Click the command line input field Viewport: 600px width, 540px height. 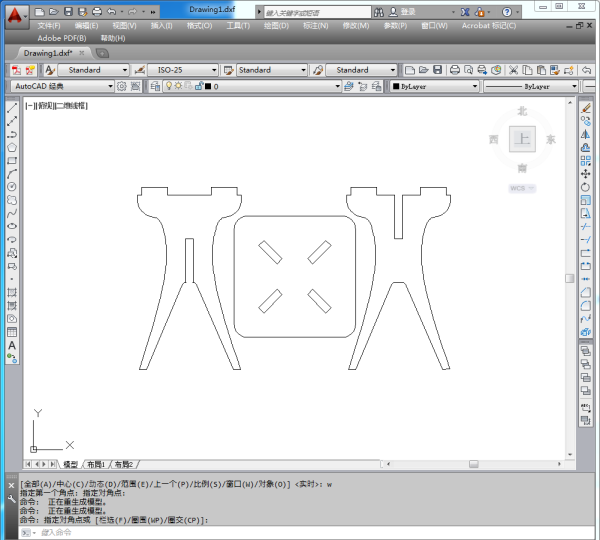[306, 532]
